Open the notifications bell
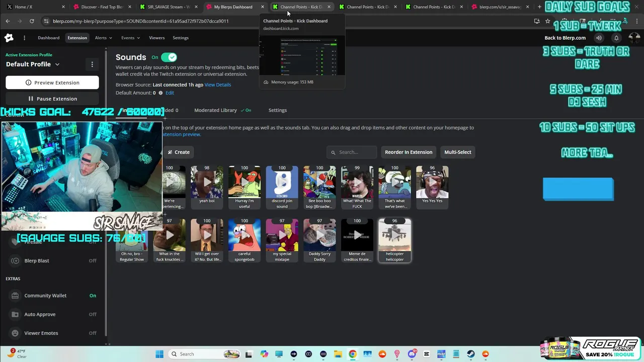 coord(616,38)
